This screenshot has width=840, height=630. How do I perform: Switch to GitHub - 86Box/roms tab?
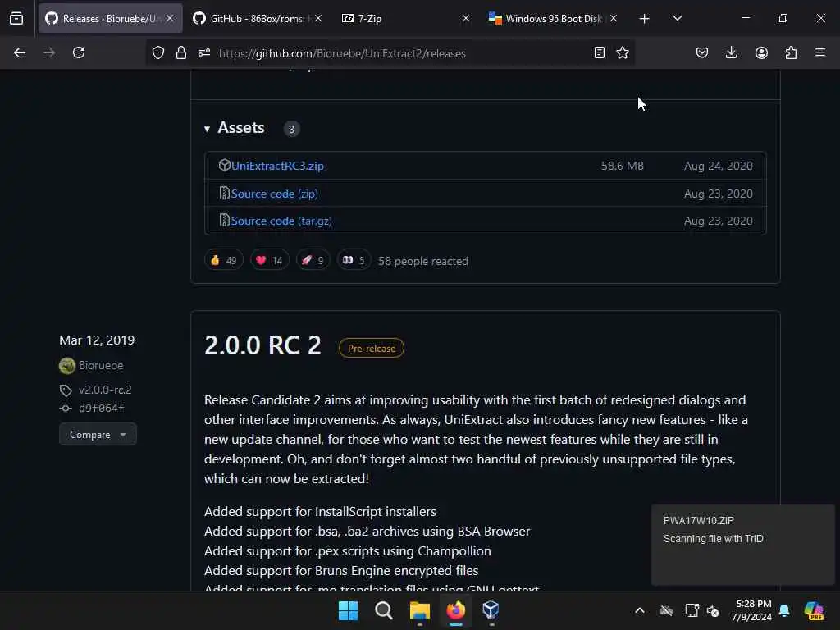click(x=258, y=18)
